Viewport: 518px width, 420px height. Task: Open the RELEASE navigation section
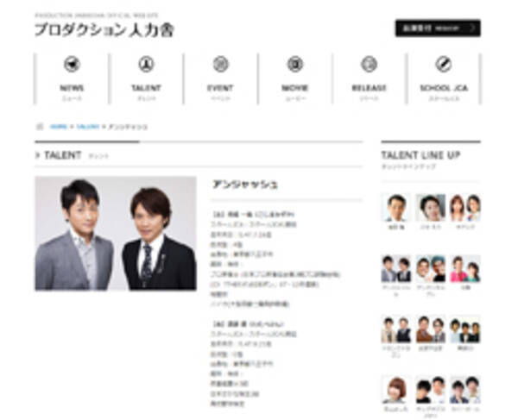coord(369,78)
